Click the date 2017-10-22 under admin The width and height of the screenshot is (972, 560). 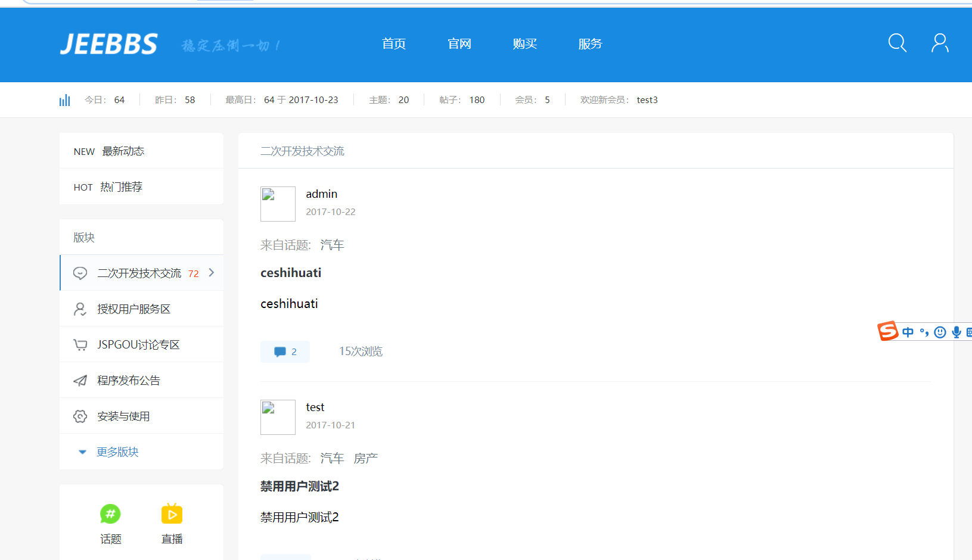pos(331,212)
